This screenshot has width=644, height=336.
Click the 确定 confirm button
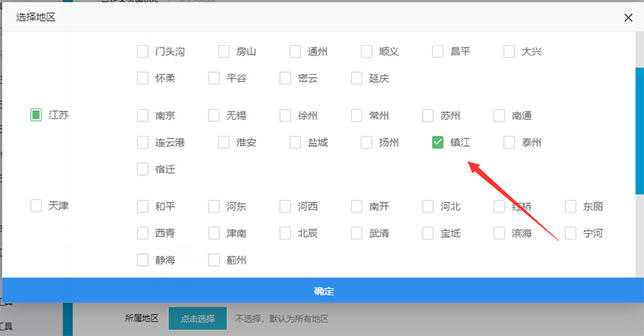pyautogui.click(x=323, y=290)
